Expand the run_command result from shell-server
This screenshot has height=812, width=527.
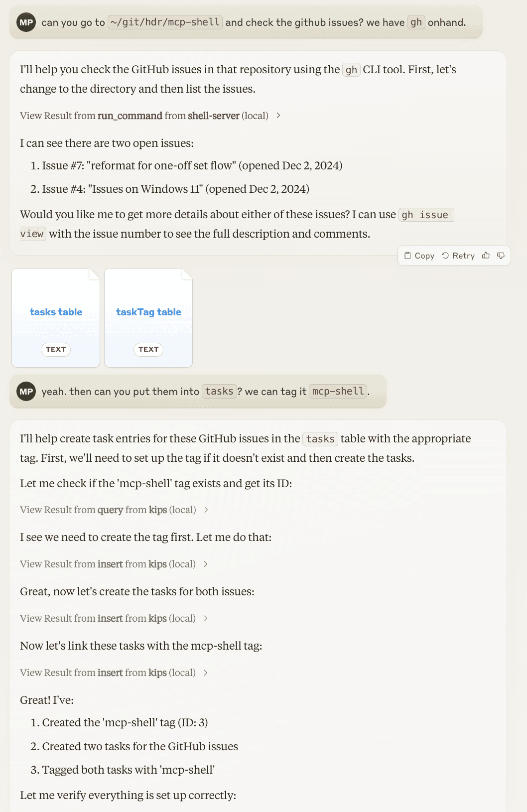click(150, 116)
